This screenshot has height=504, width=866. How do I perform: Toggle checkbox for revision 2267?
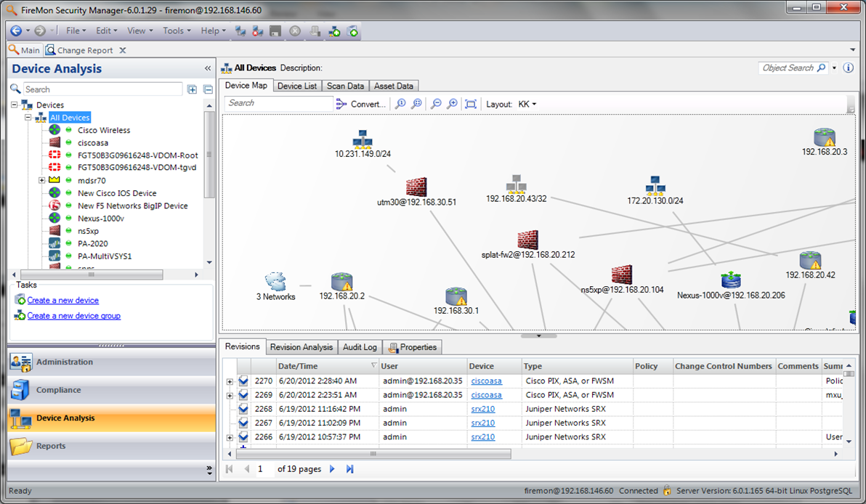point(243,423)
